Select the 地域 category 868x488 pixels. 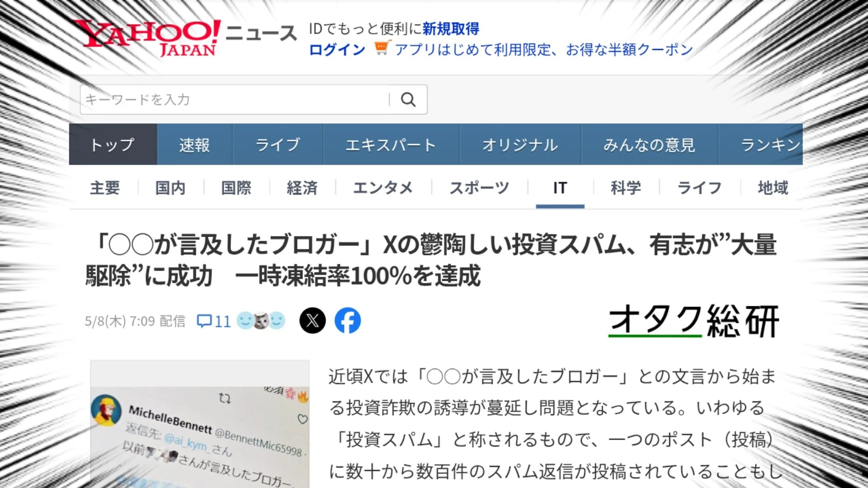tap(773, 188)
